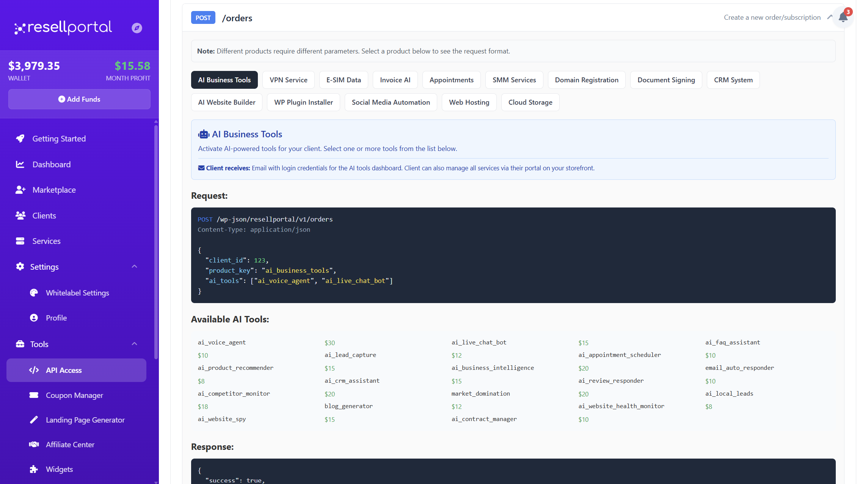
Task: Open the Landing Page Generator link
Action: (85, 420)
